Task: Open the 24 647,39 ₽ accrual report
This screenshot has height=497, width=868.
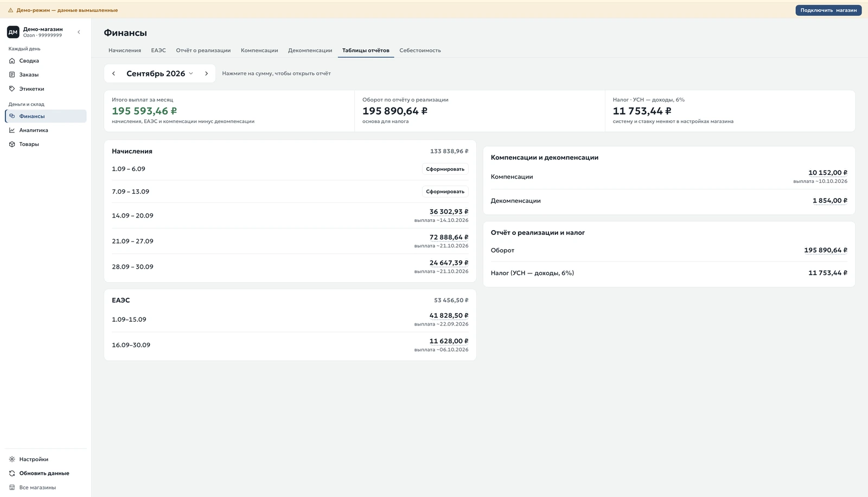Action: click(x=449, y=263)
